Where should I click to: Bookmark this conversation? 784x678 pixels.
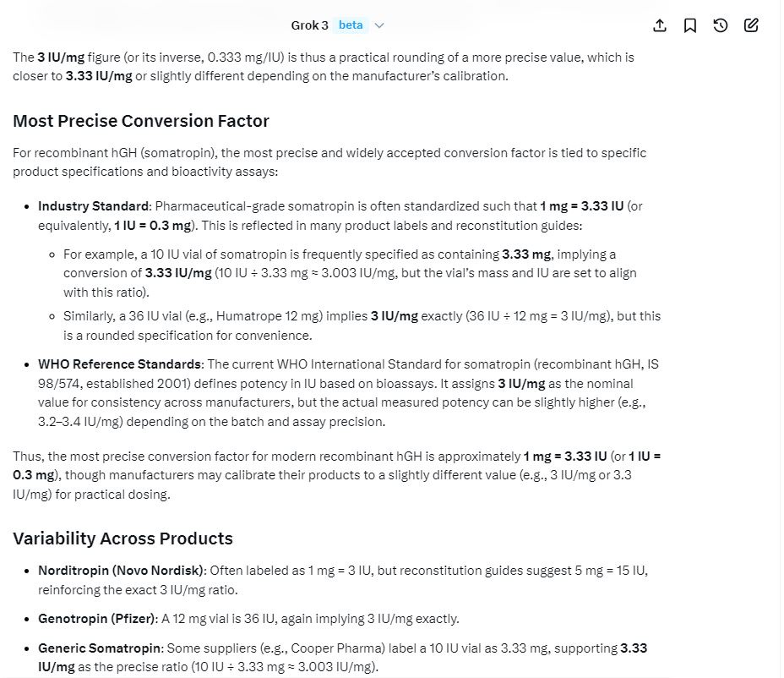point(690,25)
